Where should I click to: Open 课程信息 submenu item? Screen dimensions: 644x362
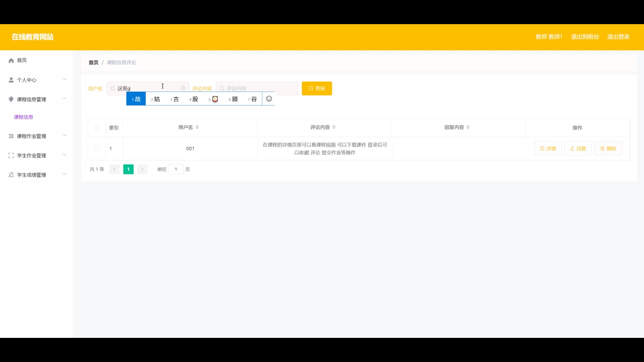pos(23,117)
